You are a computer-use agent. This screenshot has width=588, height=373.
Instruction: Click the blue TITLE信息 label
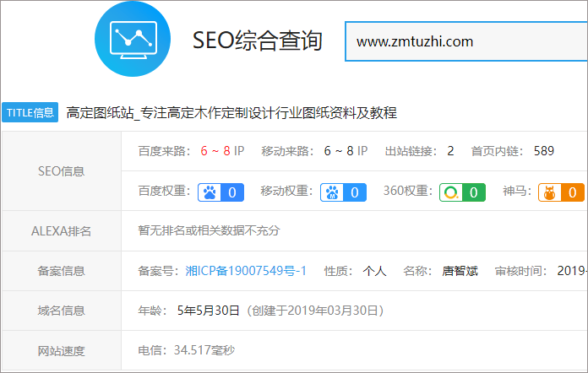[30, 112]
